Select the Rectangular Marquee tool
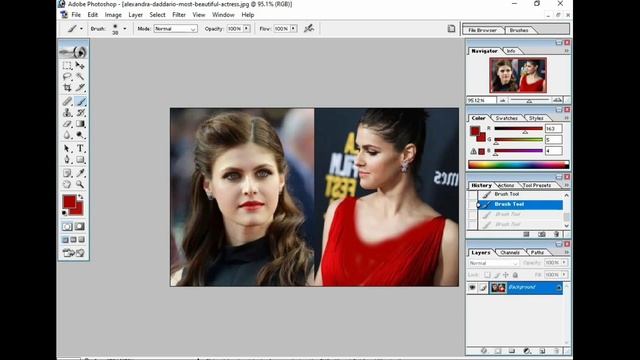This screenshot has width=640, height=360. pyautogui.click(x=67, y=65)
